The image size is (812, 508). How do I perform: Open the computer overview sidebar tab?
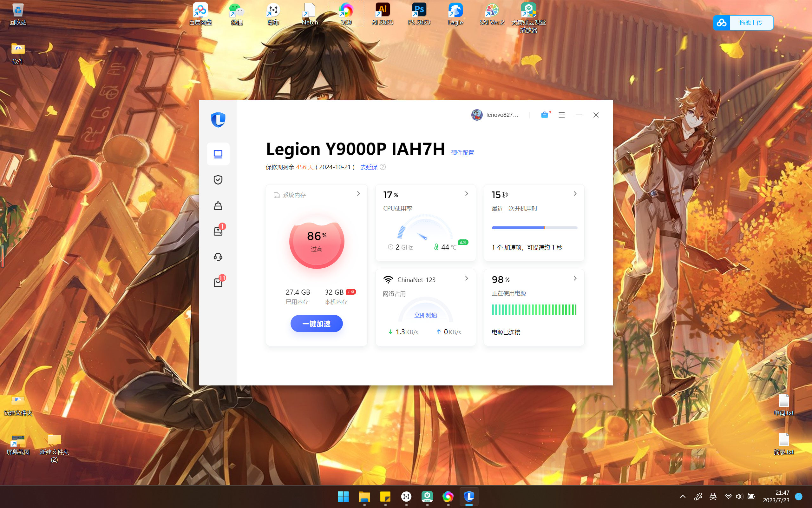click(218, 154)
